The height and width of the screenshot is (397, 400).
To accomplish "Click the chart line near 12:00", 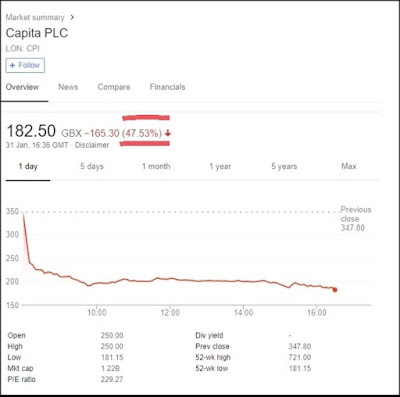I will (x=170, y=278).
